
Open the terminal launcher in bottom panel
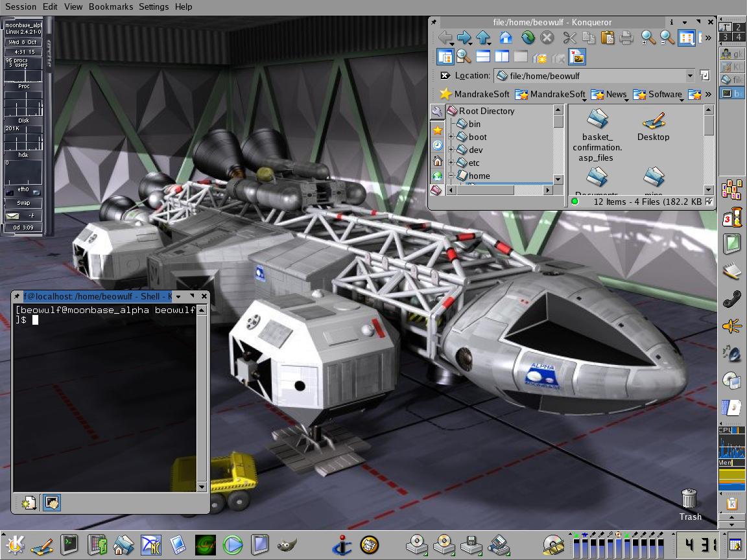coord(69,544)
